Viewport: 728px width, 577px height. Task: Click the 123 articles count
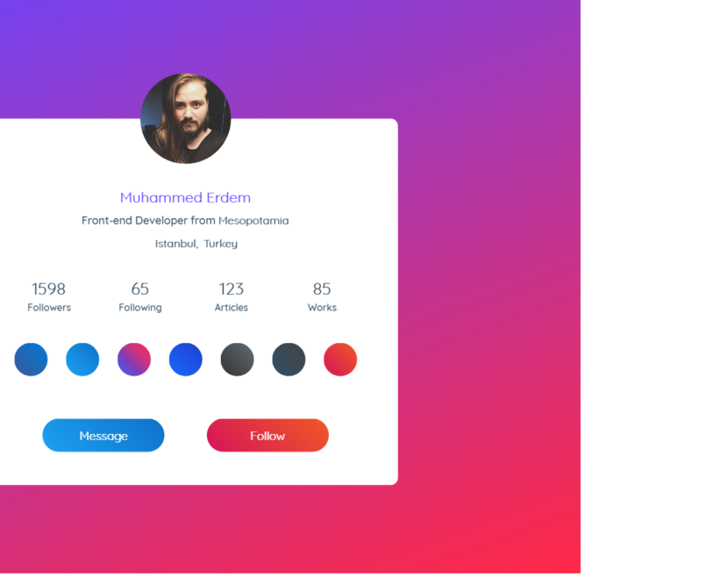coord(232,289)
